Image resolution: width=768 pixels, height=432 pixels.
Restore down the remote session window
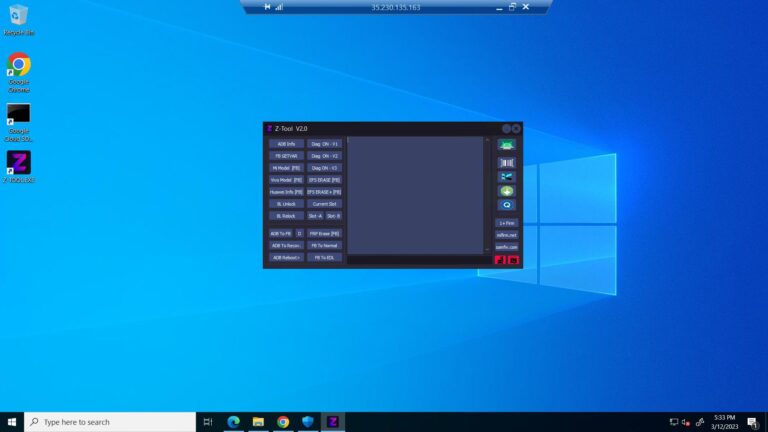point(512,7)
